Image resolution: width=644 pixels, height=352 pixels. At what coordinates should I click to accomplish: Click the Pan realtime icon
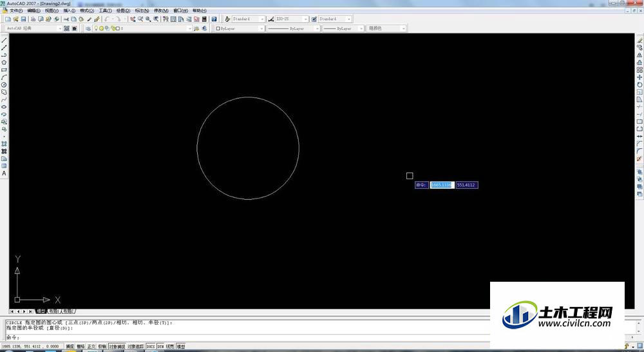click(x=133, y=19)
